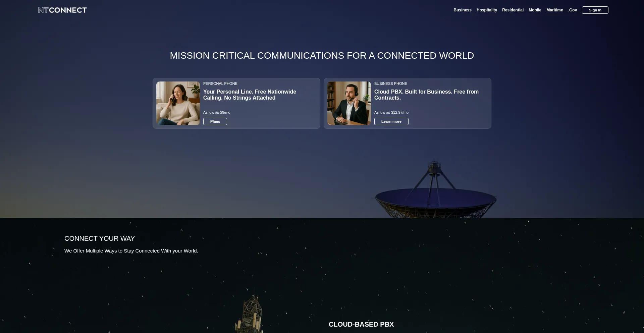Open the Residential navigation menu

513,10
